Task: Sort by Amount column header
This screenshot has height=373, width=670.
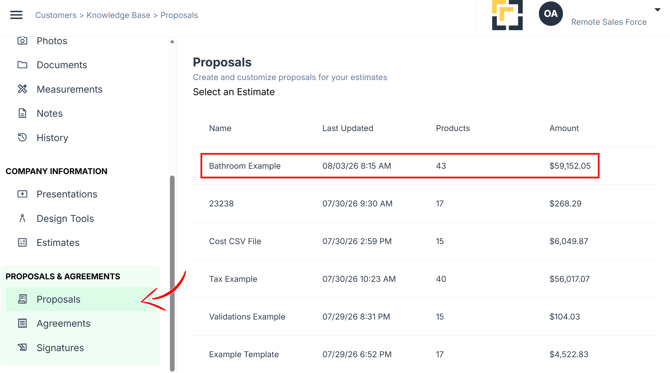Action: 564,128
